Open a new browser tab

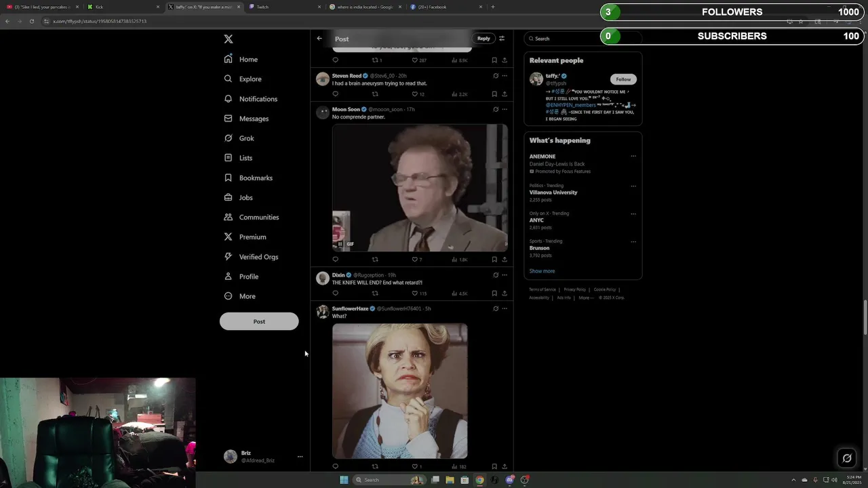(492, 7)
